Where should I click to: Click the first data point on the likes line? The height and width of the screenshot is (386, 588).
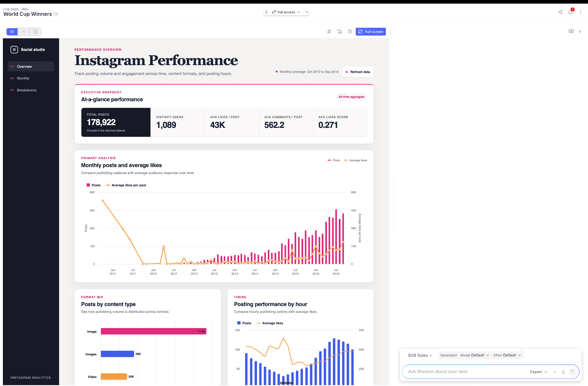click(102, 201)
